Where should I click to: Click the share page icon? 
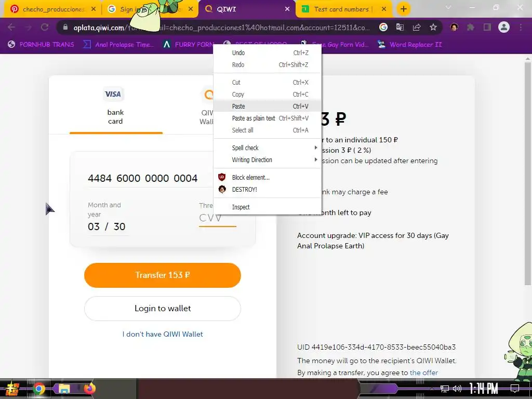pyautogui.click(x=417, y=27)
